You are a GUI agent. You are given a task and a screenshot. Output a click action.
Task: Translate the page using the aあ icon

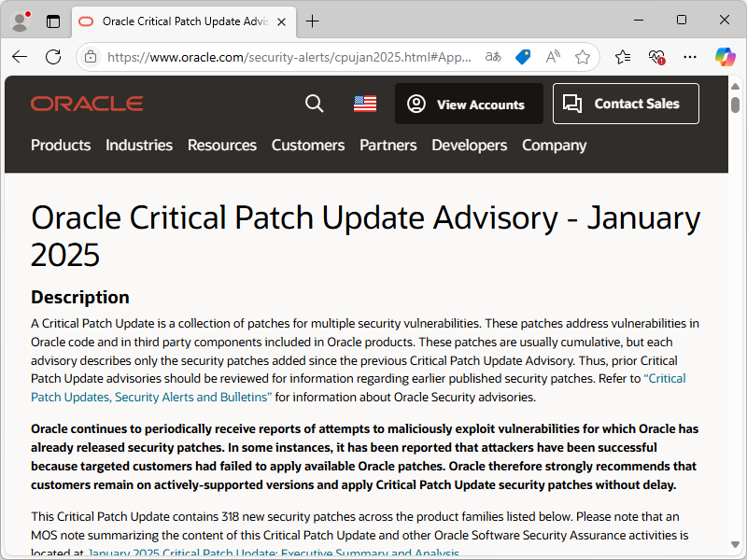[492, 57]
